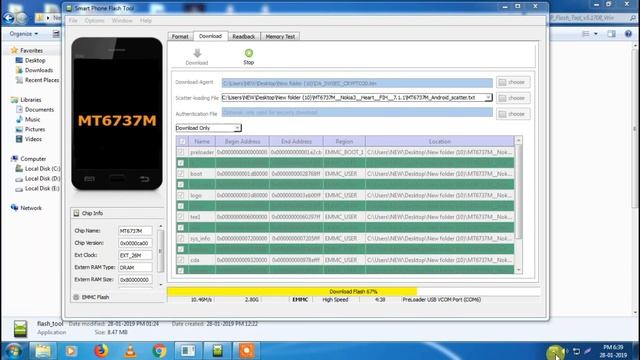Open Videos library in Explorer sidebar

coord(33,139)
